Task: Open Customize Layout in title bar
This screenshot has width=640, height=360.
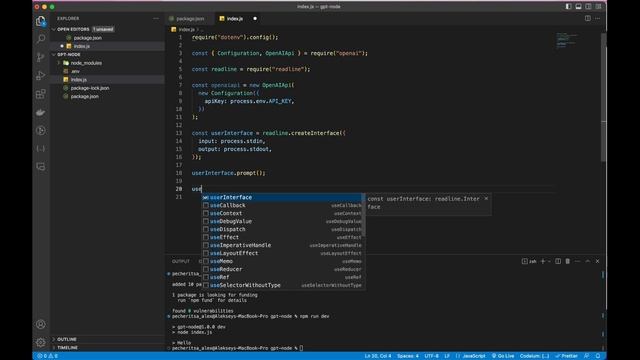Action: (x=598, y=7)
